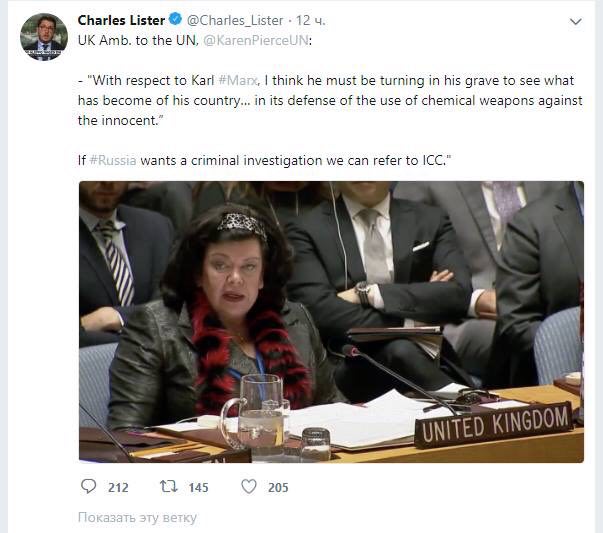Click 'Показать эту ветку' thread link
This screenshot has width=603, height=533.
(x=137, y=518)
